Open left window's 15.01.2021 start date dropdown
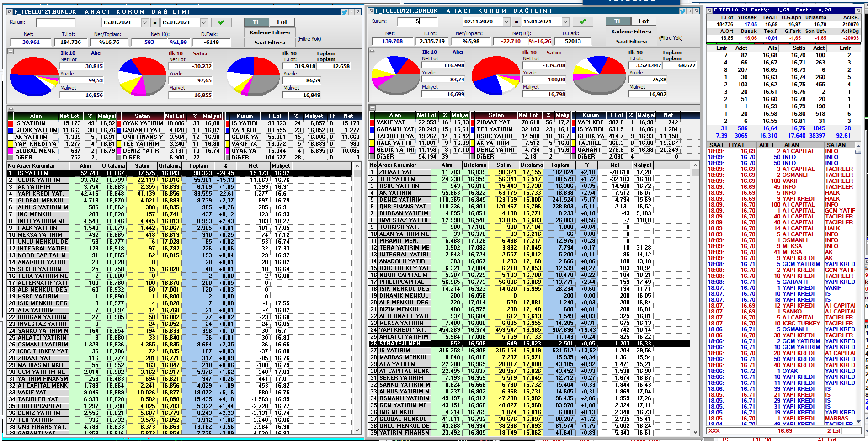Viewport: 868px width, 441px height. click(x=145, y=22)
